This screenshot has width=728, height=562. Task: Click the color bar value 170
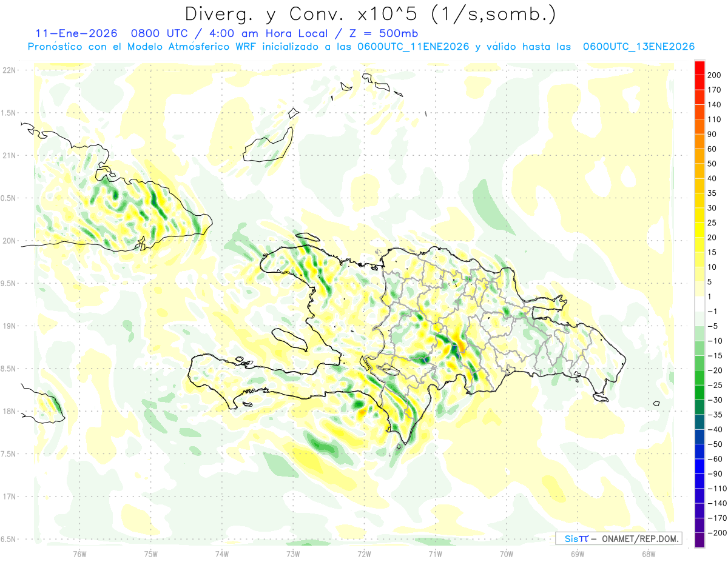point(714,90)
